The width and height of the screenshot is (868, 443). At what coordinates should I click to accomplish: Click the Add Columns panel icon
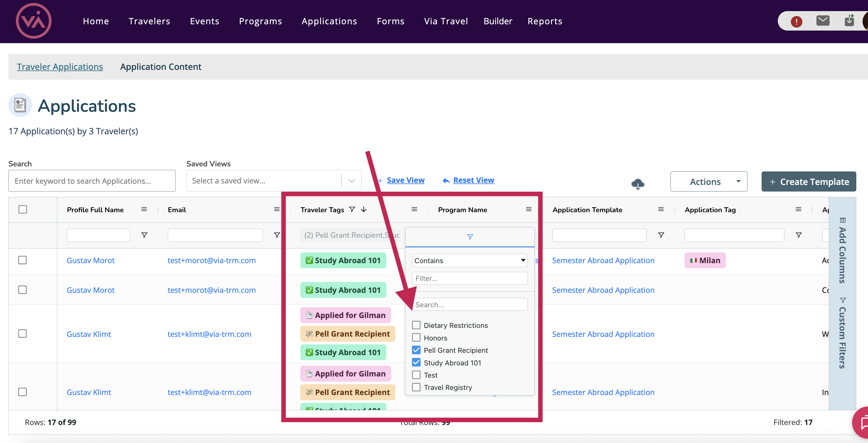coord(843,220)
